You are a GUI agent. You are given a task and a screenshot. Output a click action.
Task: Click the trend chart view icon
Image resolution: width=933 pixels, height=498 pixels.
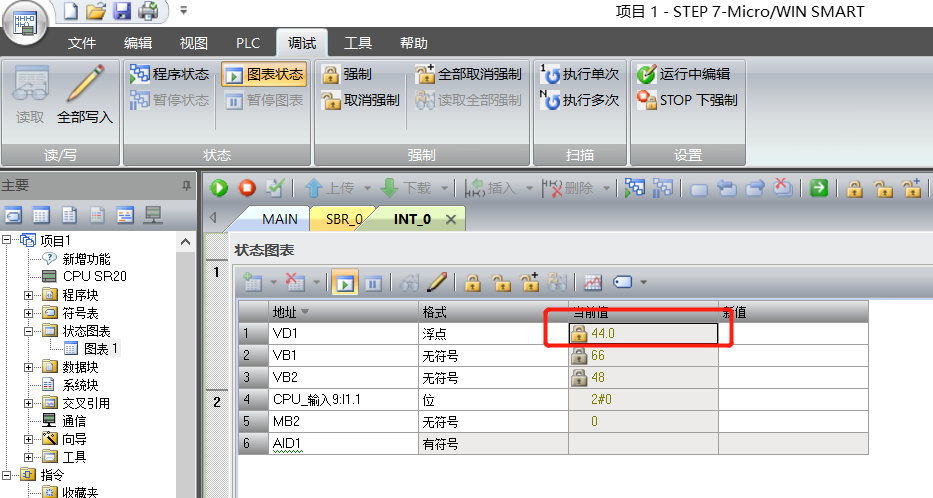(x=593, y=282)
